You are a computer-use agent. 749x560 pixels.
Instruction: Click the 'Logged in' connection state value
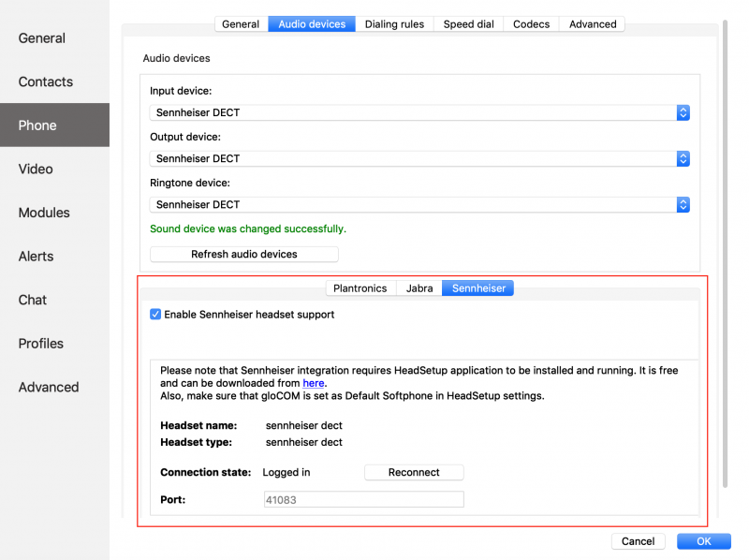pos(286,473)
